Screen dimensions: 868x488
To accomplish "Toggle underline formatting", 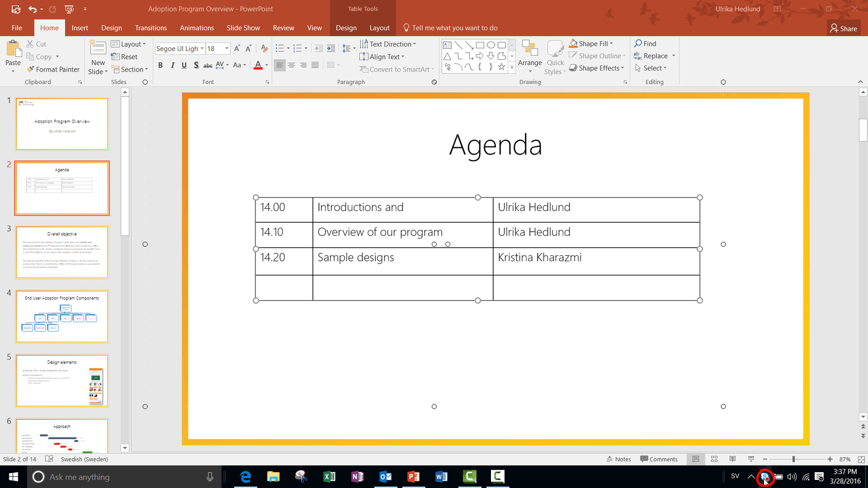I will click(184, 65).
